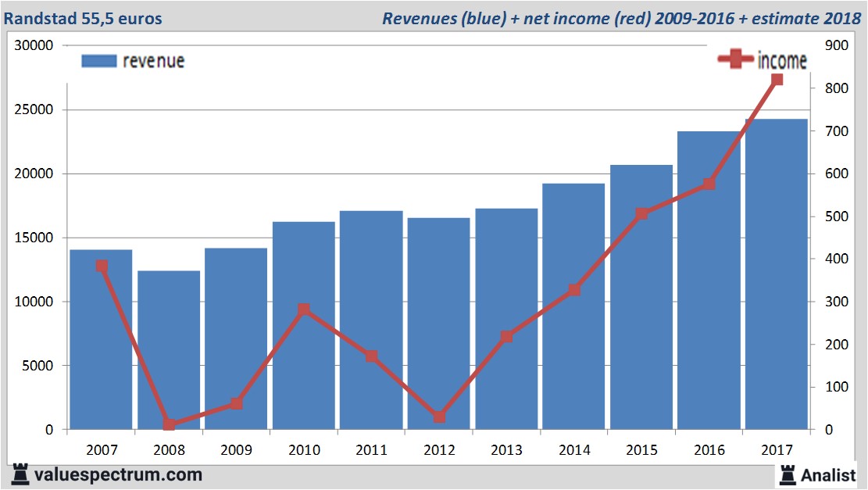The height and width of the screenshot is (490, 868).
Task: Click the 2010 income data marker
Action: tap(304, 309)
